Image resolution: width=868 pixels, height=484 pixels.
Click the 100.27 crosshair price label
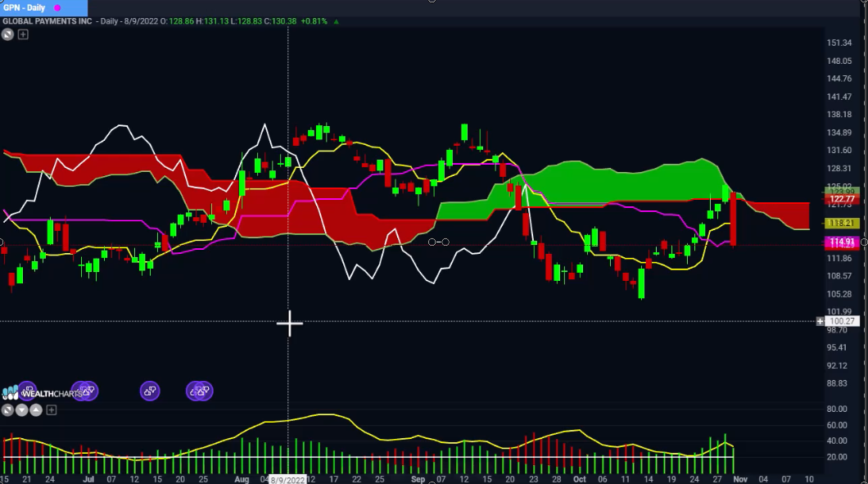[x=842, y=321]
